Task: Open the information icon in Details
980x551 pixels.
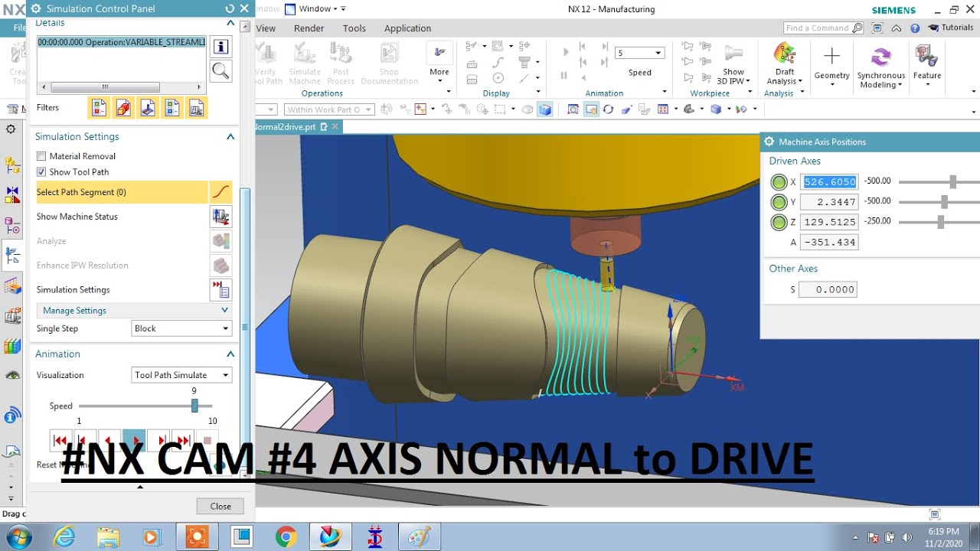Action: tap(221, 46)
